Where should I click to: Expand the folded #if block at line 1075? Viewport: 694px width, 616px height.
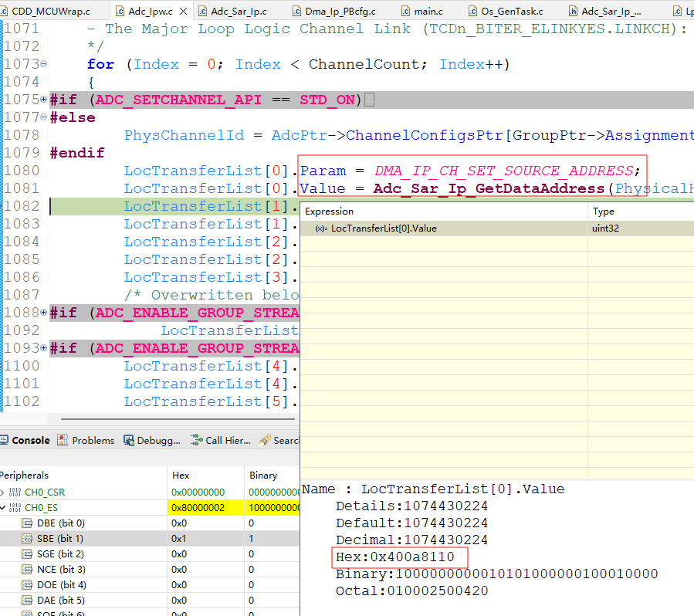pos(44,99)
